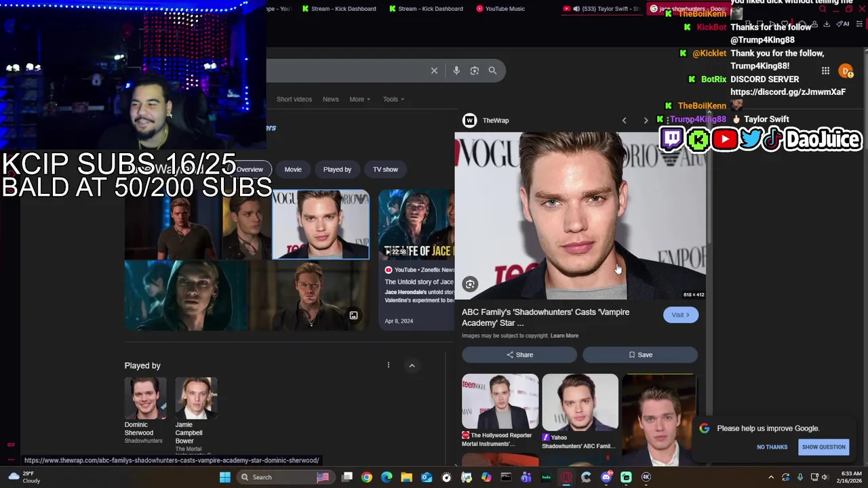Open Learn More about image copyright

point(564,335)
